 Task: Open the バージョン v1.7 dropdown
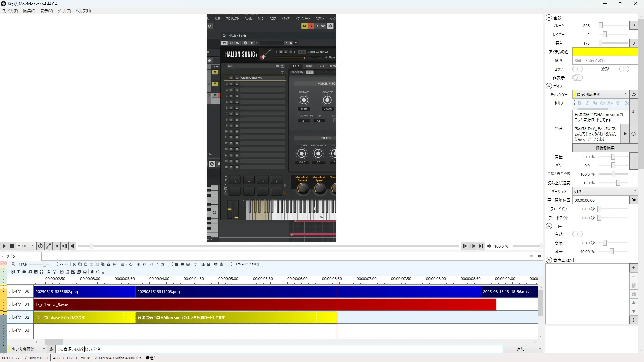point(604,192)
